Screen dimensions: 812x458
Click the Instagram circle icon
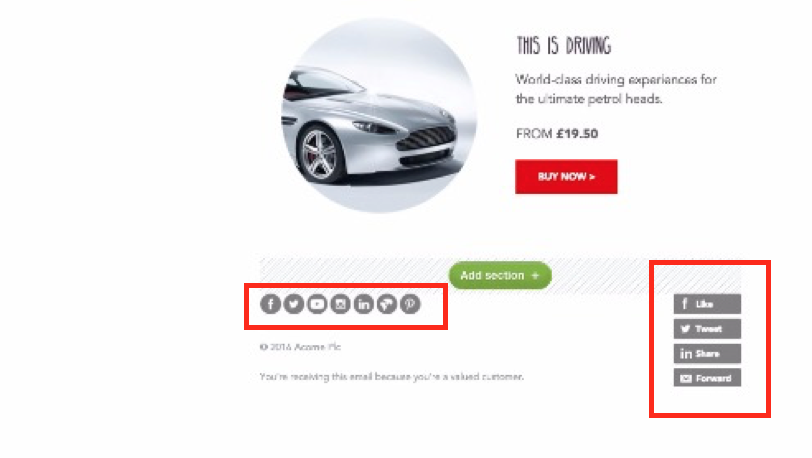tap(340, 304)
